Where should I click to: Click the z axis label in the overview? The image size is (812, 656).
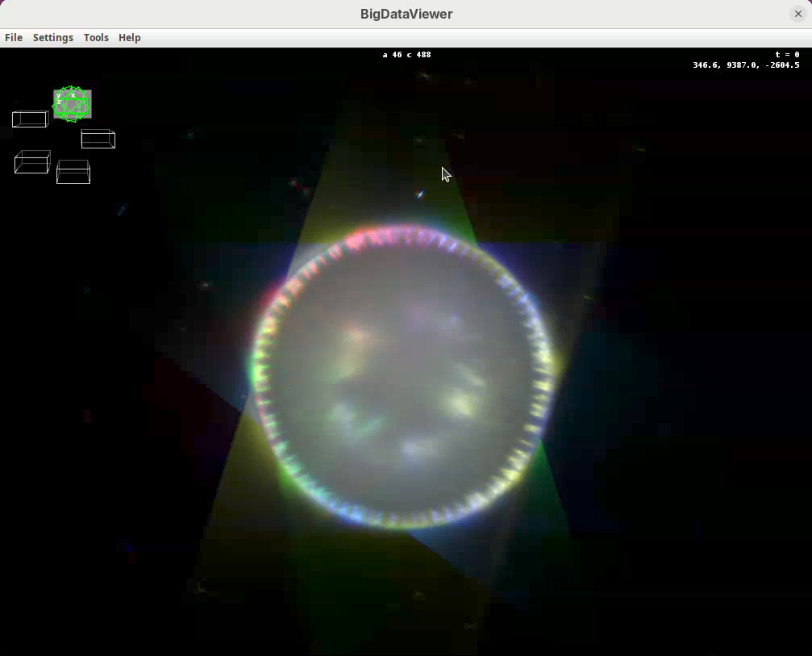59,102
